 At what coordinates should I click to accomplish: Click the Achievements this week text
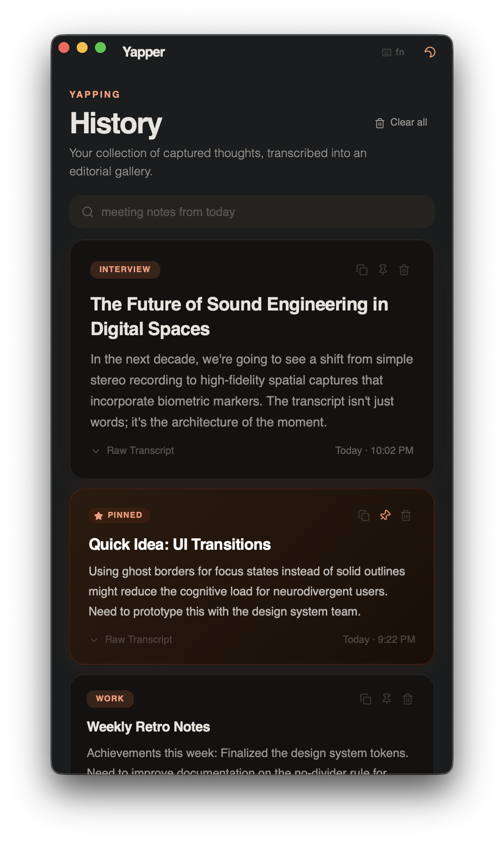tap(247, 753)
